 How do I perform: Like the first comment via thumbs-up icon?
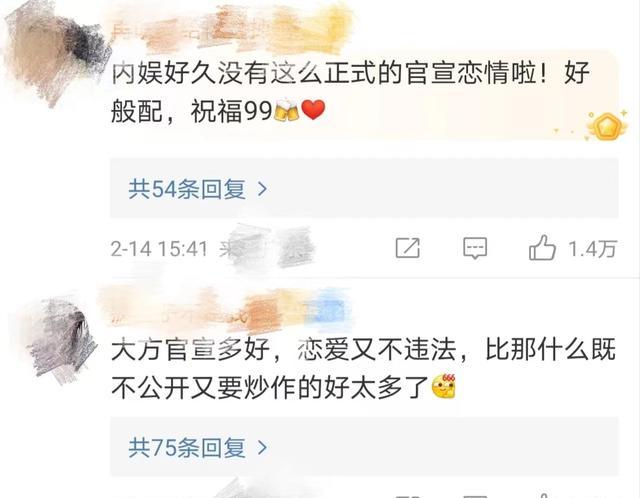pos(542,247)
